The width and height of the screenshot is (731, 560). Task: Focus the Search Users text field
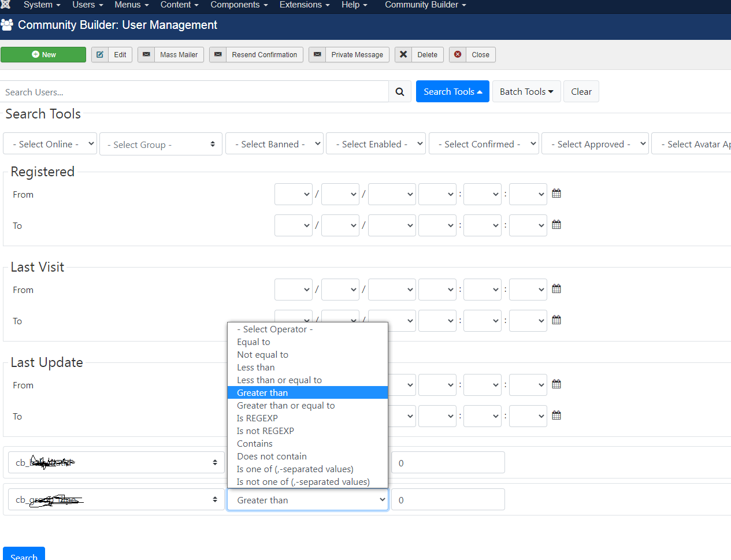[x=194, y=92]
